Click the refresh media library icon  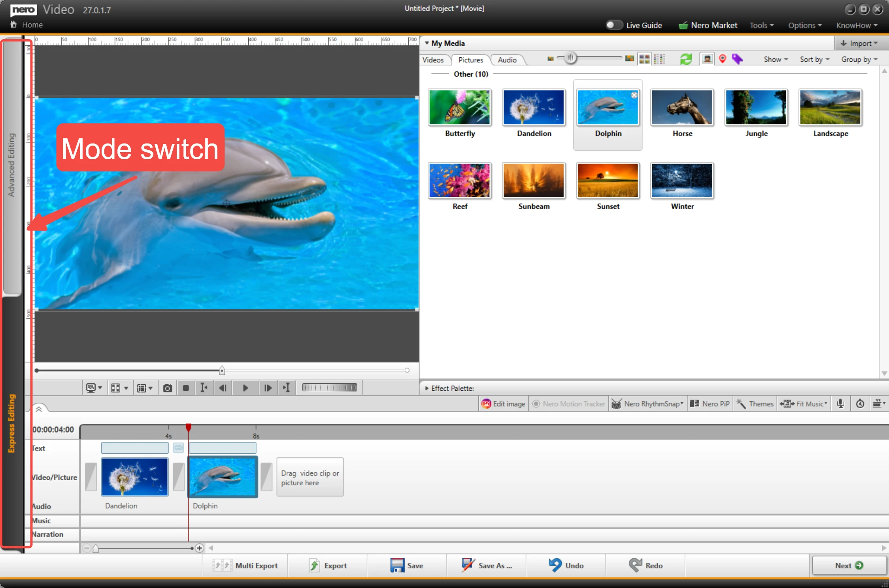(x=686, y=59)
